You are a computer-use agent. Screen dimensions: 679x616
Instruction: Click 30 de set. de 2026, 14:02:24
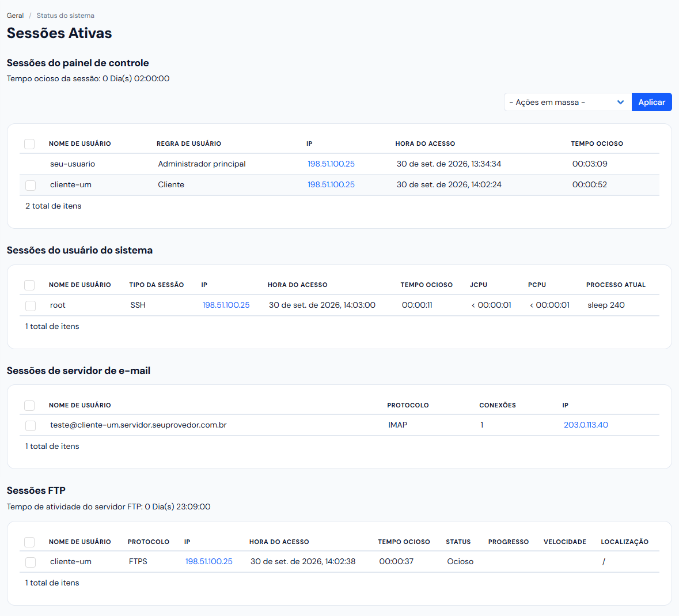click(x=449, y=184)
